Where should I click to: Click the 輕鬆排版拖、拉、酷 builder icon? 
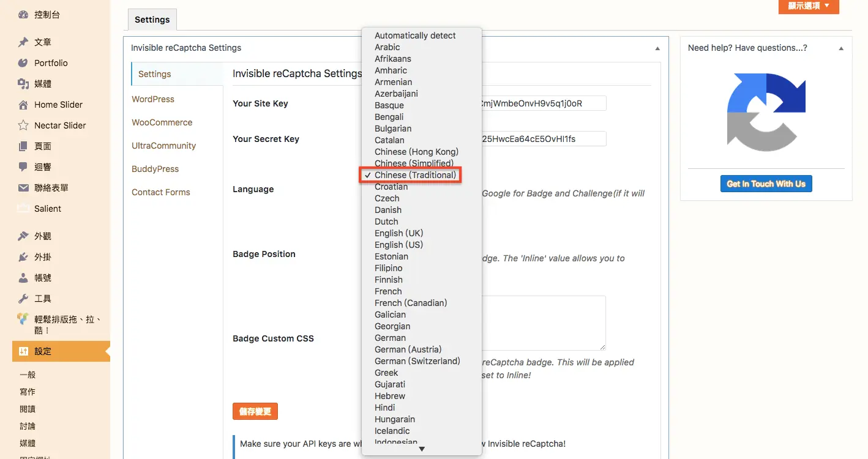pos(23,319)
